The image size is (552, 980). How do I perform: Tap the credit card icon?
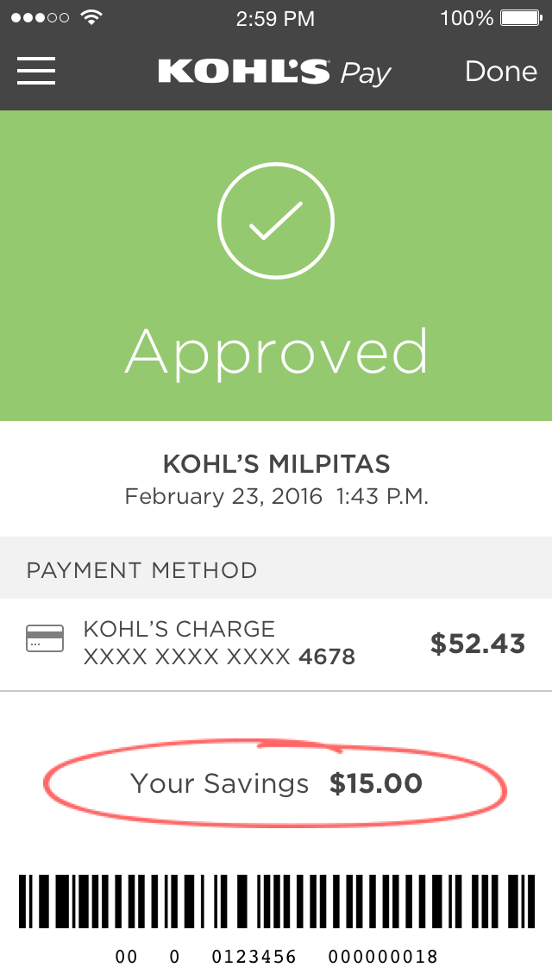pyautogui.click(x=45, y=639)
